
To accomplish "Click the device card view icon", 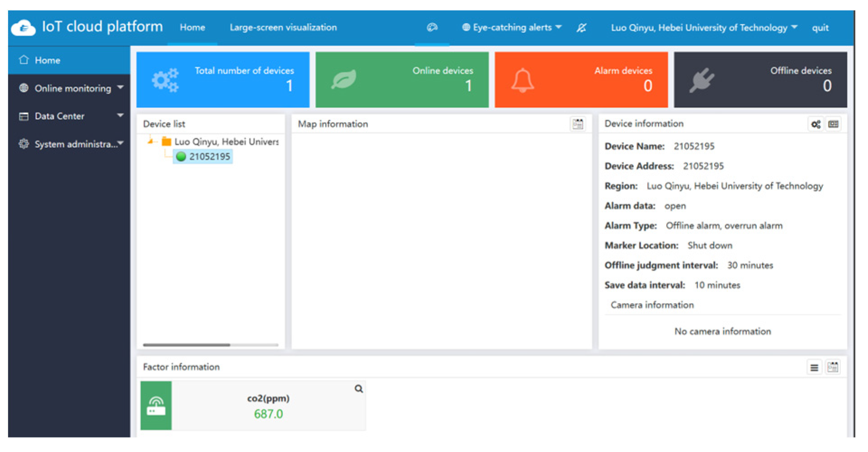I will pos(833,124).
